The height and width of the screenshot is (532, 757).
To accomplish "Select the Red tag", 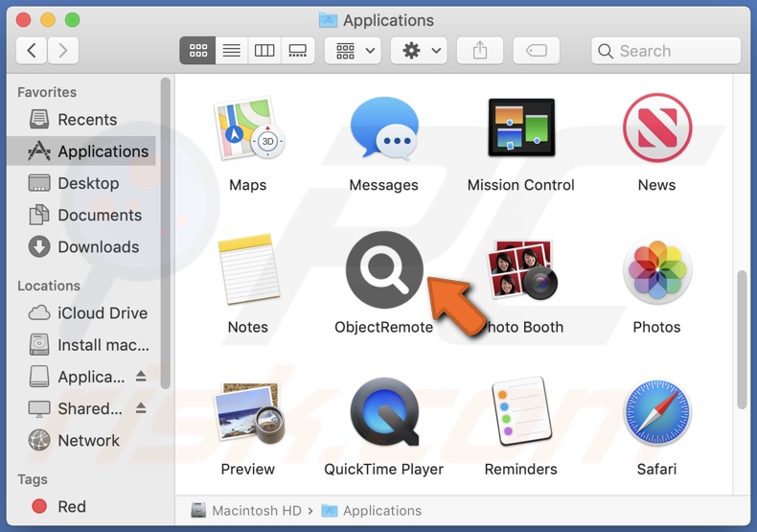I will pos(82,506).
